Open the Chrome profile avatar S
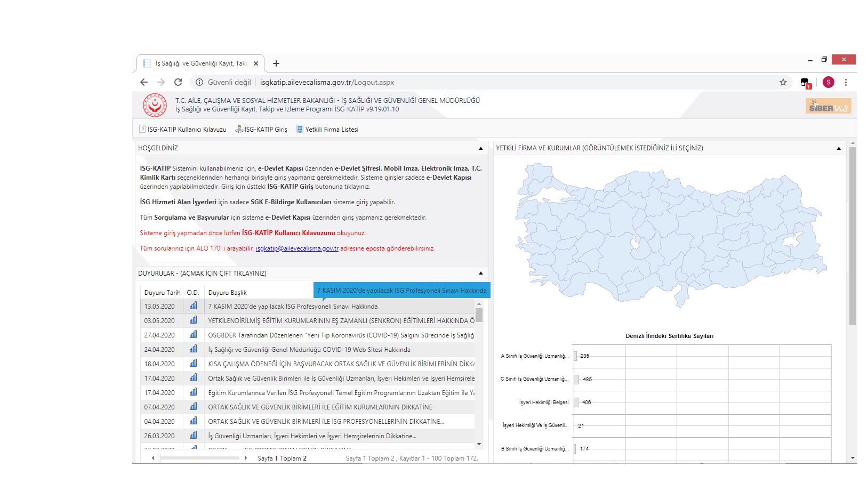This screenshot has width=868, height=483. [828, 82]
